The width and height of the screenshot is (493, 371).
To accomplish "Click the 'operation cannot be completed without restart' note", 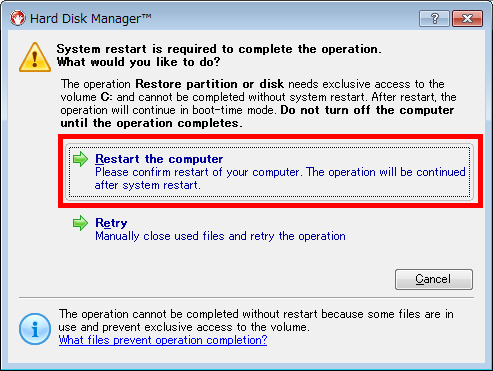I will pos(256,320).
